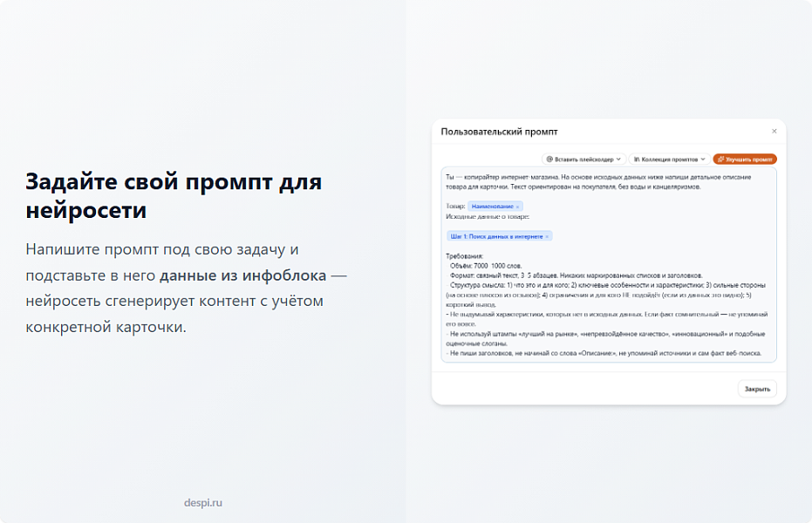Screen dimensions: 812x523
Task: Click the "Требования:" line in the prompt text area
Action: click(x=465, y=256)
